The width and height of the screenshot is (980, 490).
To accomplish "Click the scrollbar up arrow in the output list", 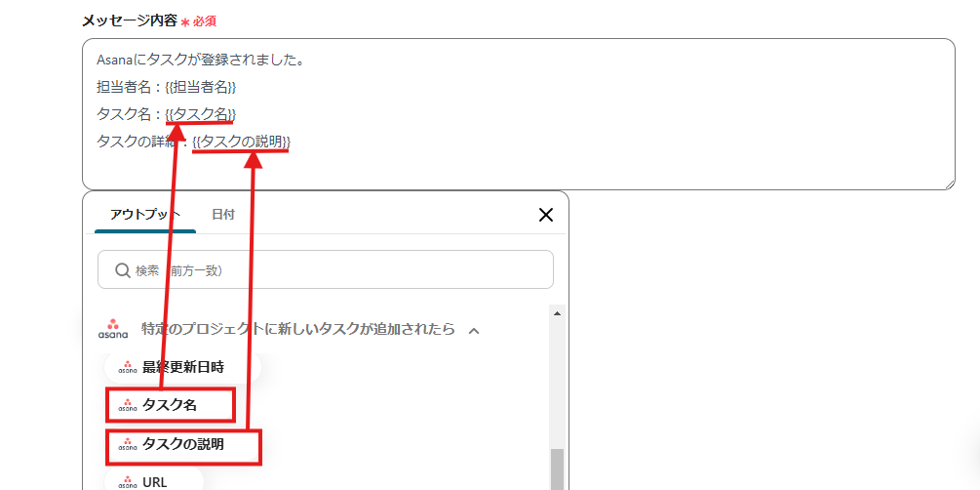I will tap(557, 313).
